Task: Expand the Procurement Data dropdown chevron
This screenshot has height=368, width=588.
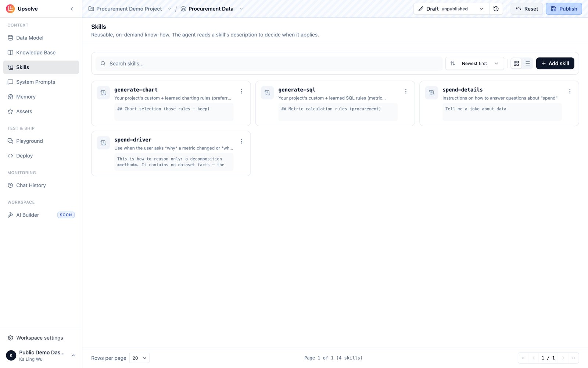Action: click(x=241, y=9)
